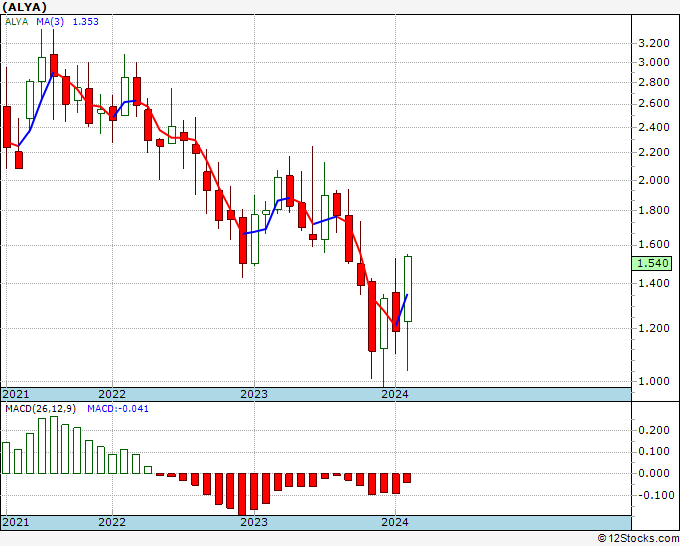The width and height of the screenshot is (680, 546).
Task: Click the tallest green MACD histogram bar
Action: [54, 445]
